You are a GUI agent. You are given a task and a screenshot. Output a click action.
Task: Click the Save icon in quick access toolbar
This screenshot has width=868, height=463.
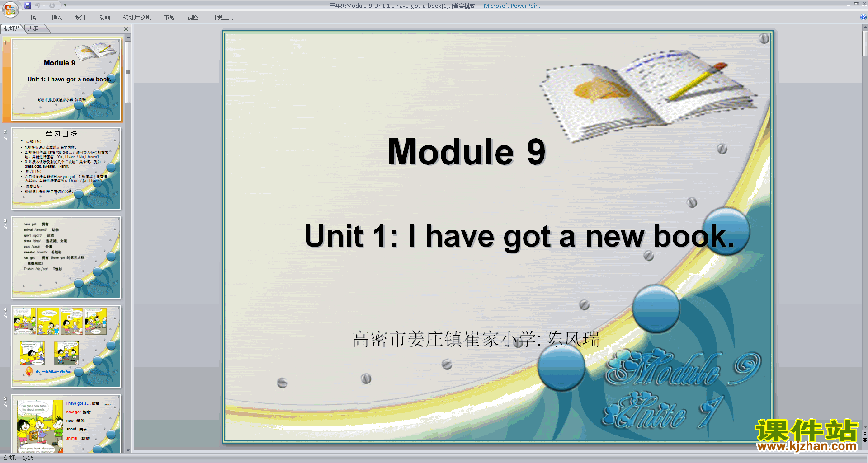pos(28,5)
